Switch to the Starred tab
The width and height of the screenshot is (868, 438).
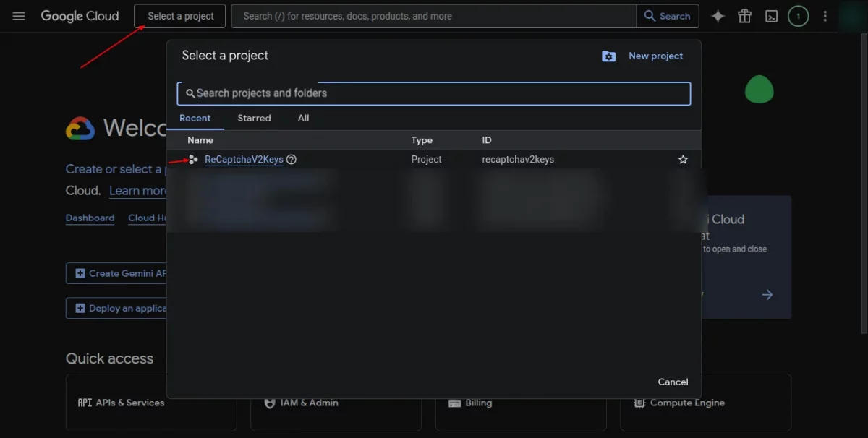click(254, 118)
